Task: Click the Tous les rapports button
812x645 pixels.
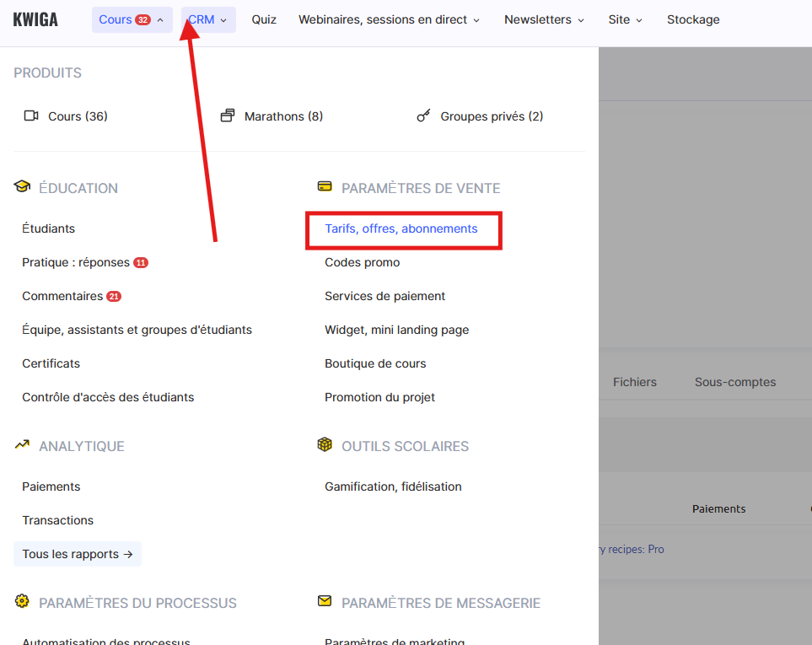Action: click(x=78, y=554)
